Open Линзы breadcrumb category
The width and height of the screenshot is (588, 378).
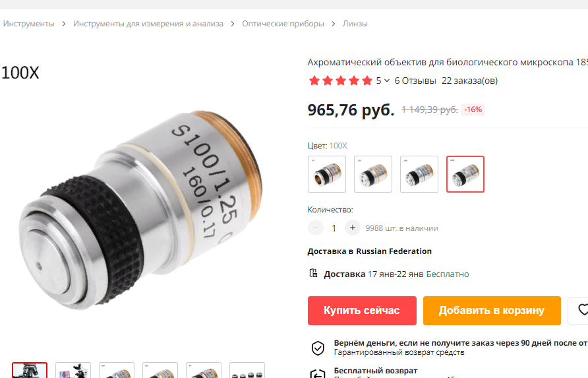click(x=355, y=24)
